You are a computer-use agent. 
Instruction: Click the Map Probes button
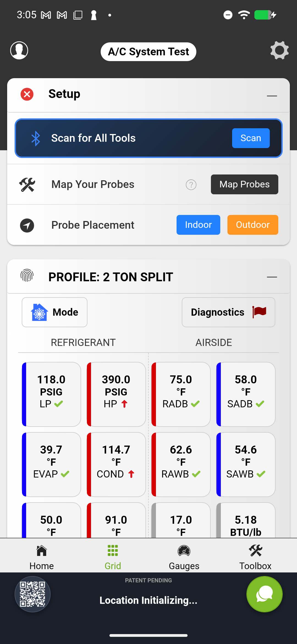244,184
